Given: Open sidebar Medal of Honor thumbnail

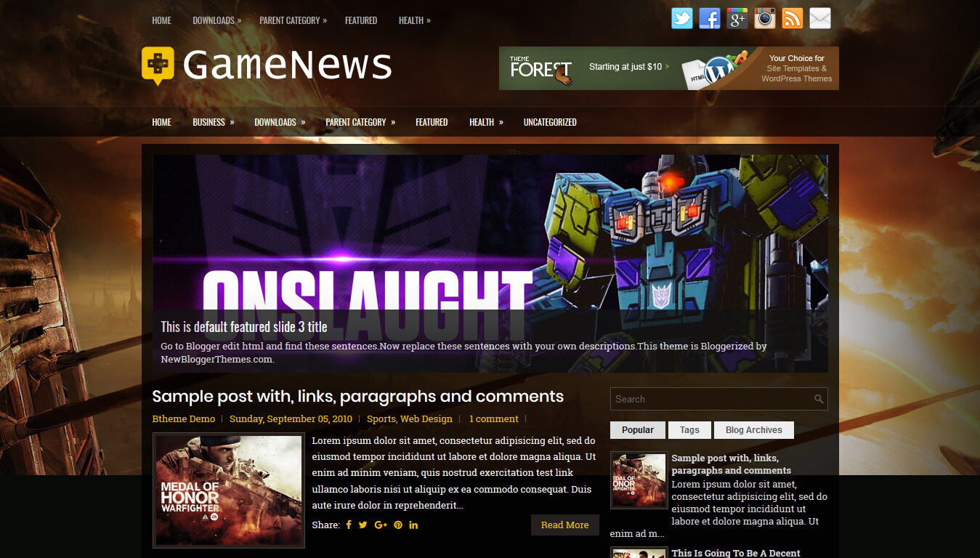Looking at the screenshot, I should click(639, 481).
